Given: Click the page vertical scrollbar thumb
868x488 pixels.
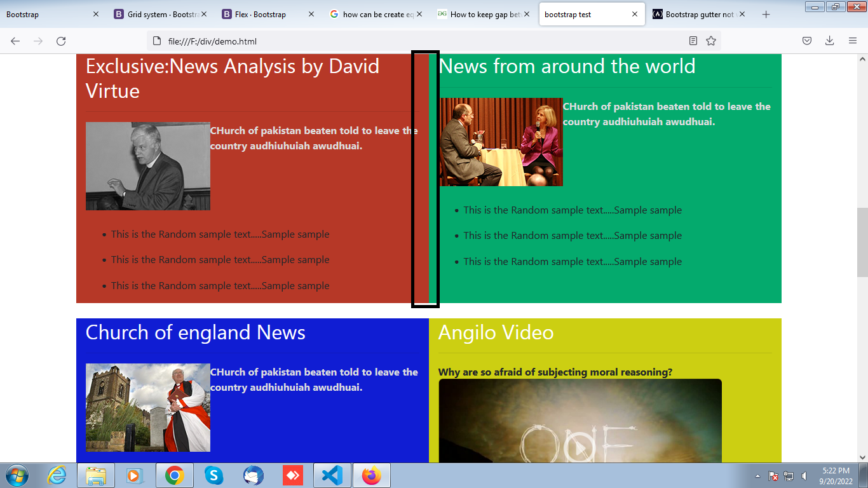Looking at the screenshot, I should click(x=862, y=242).
